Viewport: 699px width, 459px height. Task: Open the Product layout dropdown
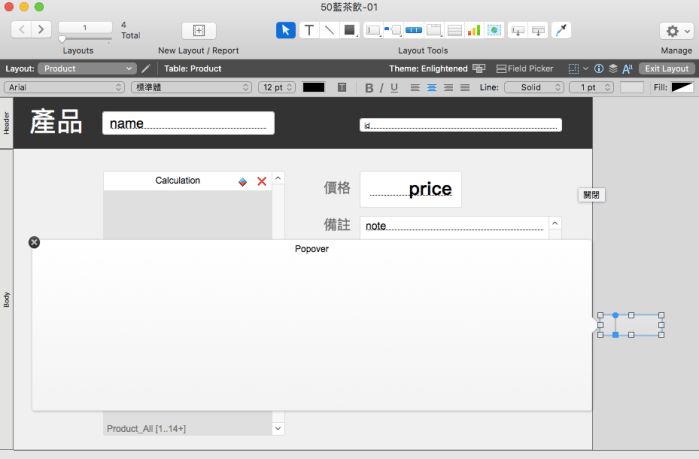[87, 68]
